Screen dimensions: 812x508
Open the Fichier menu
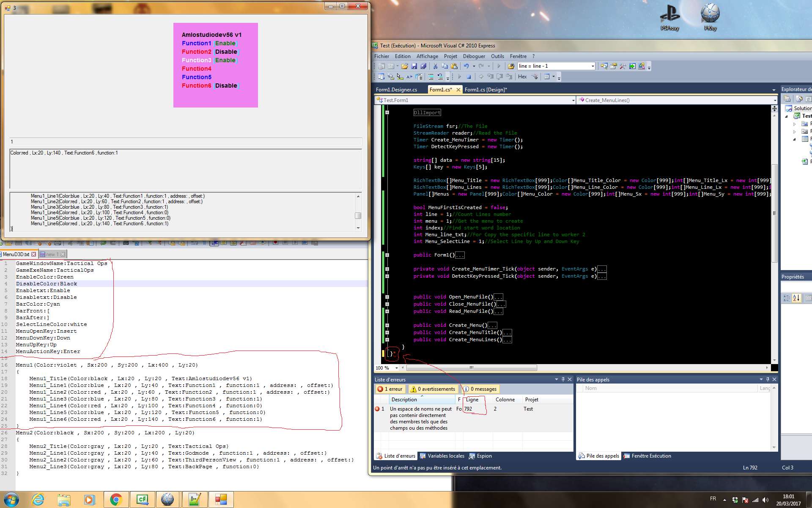pyautogui.click(x=381, y=56)
